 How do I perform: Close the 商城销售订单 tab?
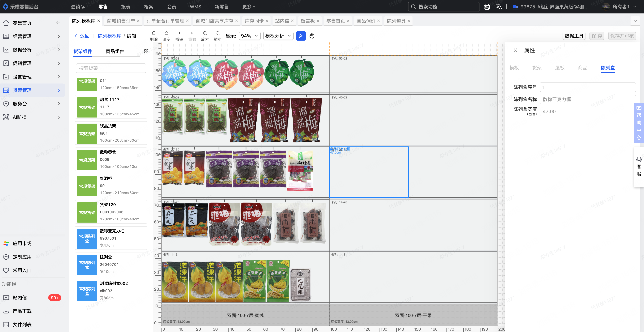coord(138,21)
